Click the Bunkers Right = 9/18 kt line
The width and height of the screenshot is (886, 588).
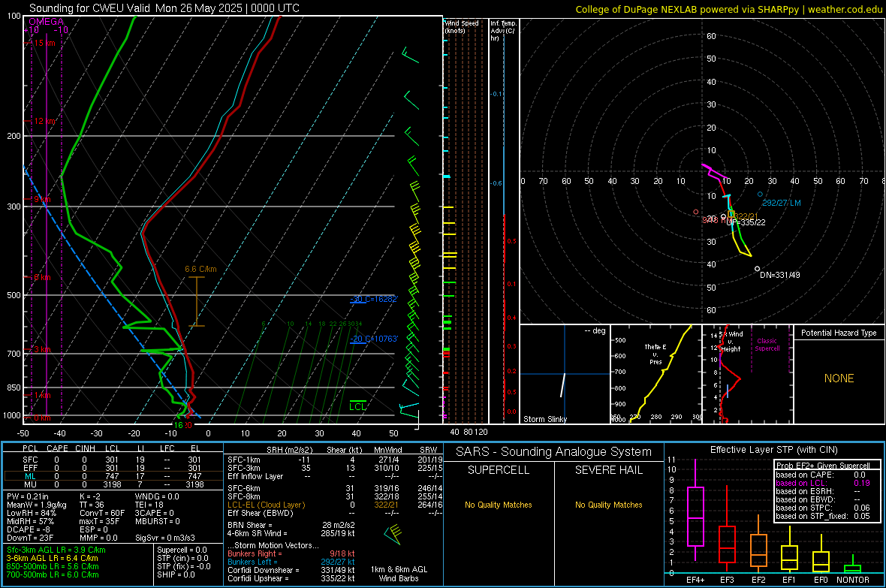(x=291, y=553)
